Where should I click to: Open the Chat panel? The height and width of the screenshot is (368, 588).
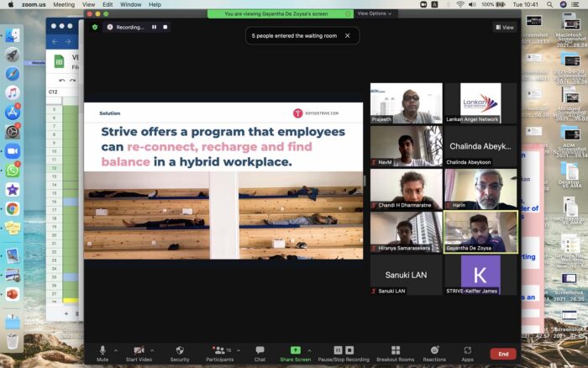(260, 353)
